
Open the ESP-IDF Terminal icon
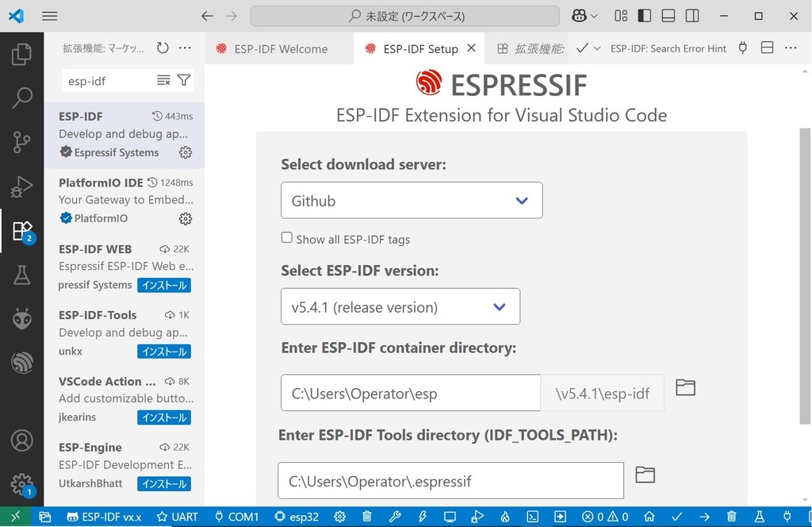(531, 516)
